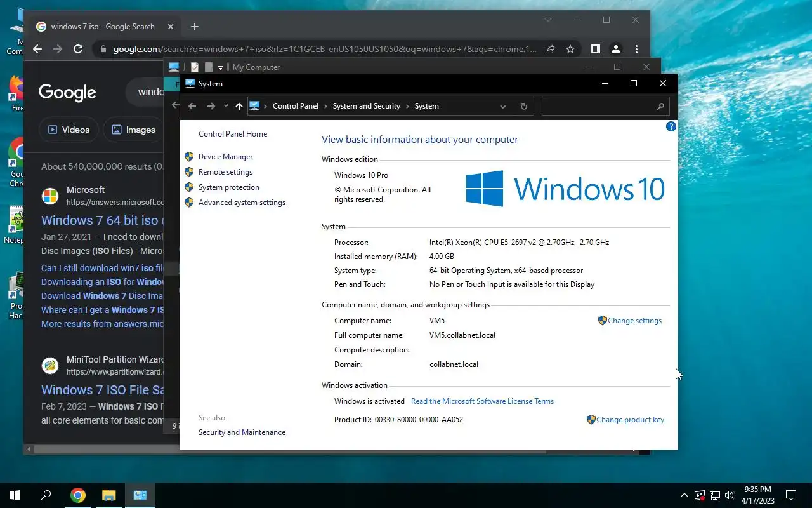
Task: Read the Microsoft Software License Terms
Action: point(482,401)
